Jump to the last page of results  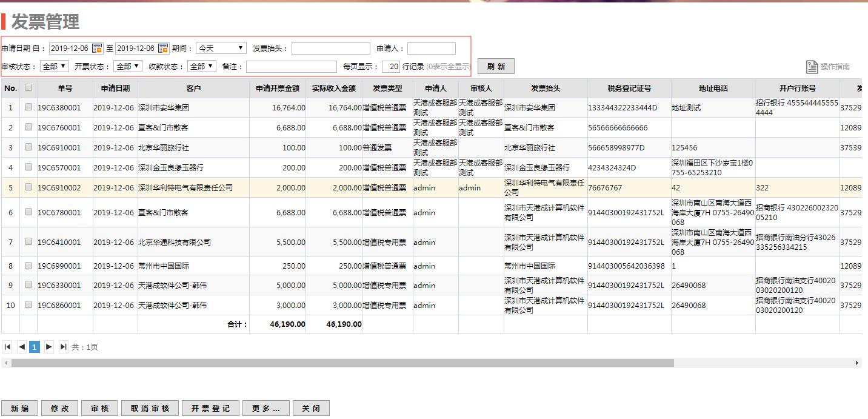tap(63, 347)
